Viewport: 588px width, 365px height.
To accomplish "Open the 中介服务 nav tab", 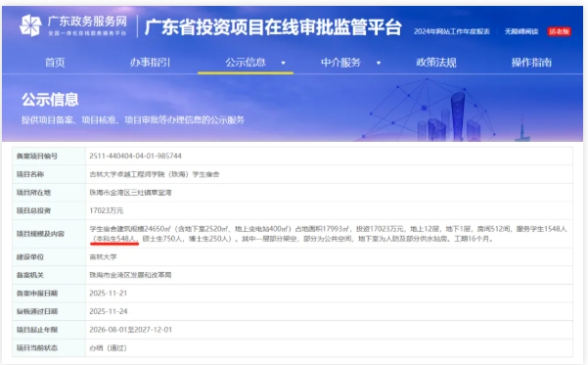I will pos(340,63).
